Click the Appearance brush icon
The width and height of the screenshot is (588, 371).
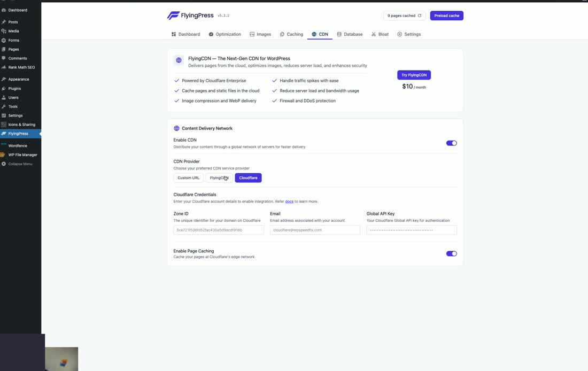click(4, 79)
